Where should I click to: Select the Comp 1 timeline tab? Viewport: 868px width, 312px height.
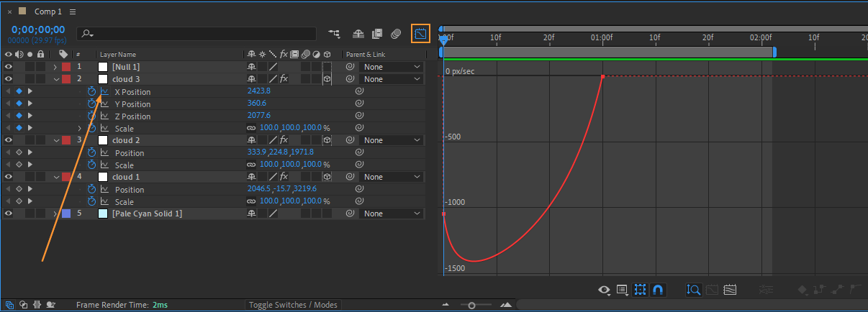pos(48,12)
